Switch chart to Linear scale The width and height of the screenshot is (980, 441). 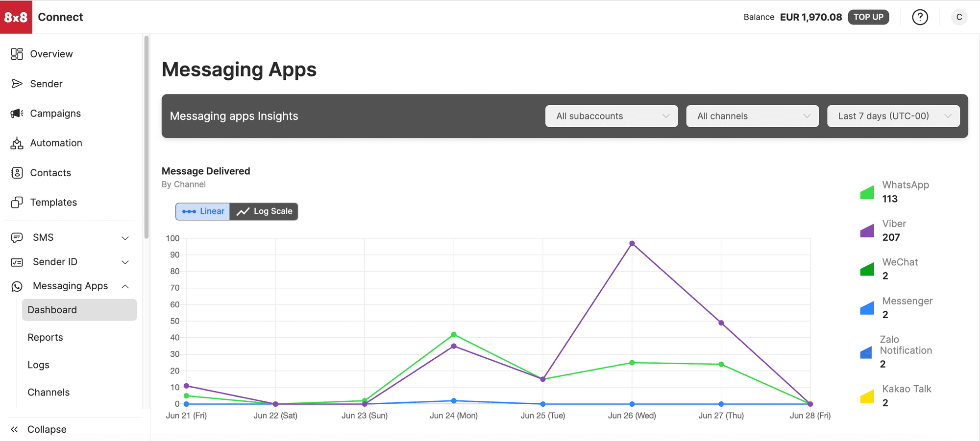coord(203,211)
